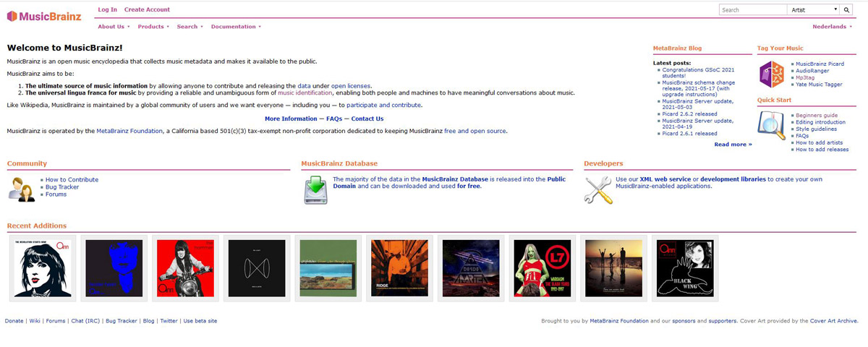Open 'free and open source' link

pos(475,132)
